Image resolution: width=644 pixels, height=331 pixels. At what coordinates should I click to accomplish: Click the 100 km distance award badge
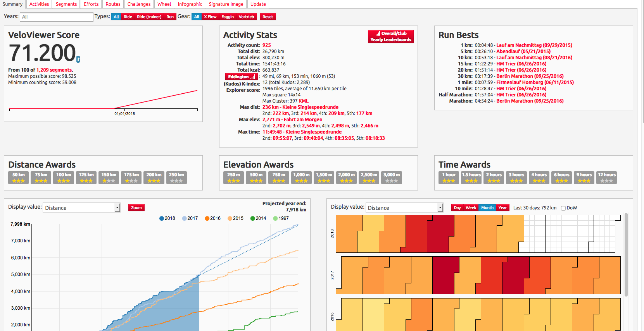[64, 178]
